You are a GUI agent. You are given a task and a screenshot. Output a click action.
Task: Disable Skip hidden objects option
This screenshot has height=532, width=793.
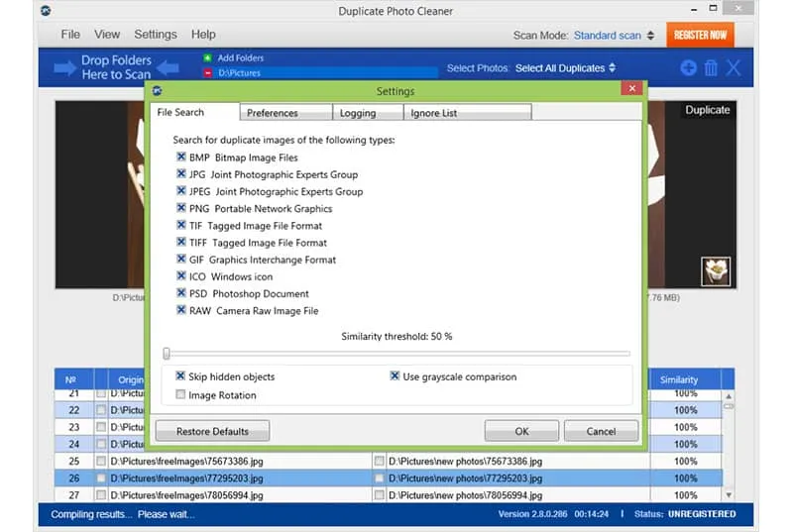pyautogui.click(x=180, y=375)
